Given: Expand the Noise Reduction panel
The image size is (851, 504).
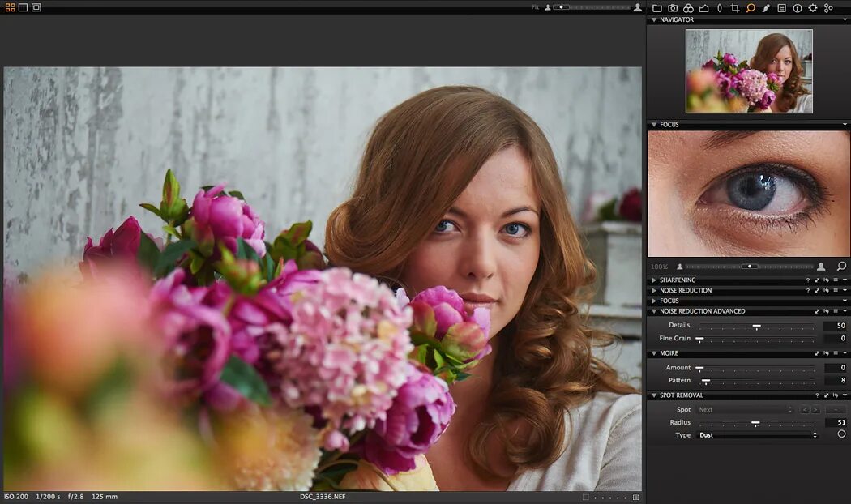Looking at the screenshot, I should pyautogui.click(x=654, y=291).
